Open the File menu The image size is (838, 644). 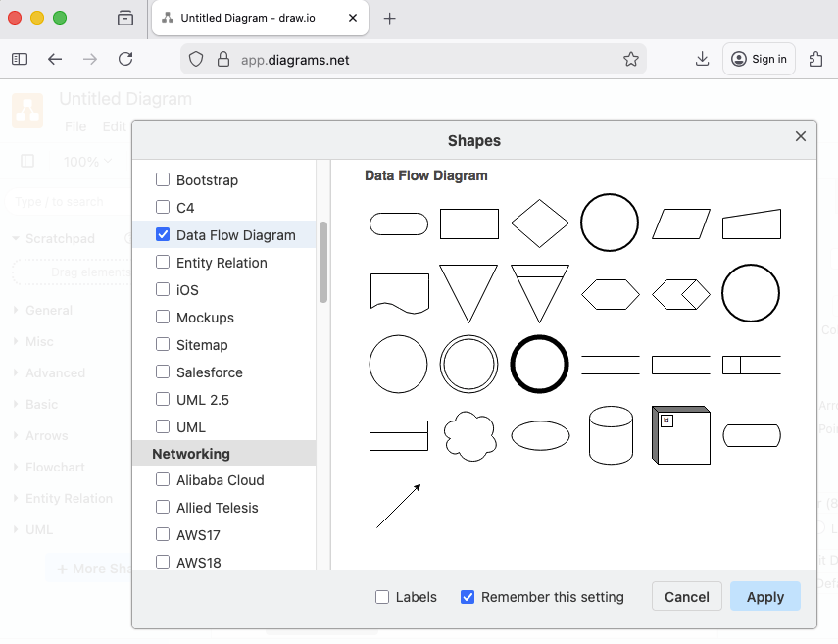[x=75, y=126]
